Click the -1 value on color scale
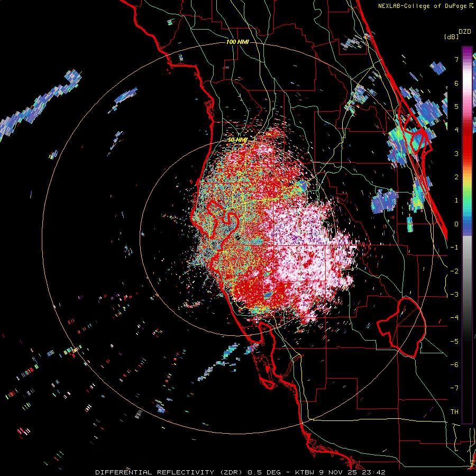476x476 pixels. coord(454,248)
